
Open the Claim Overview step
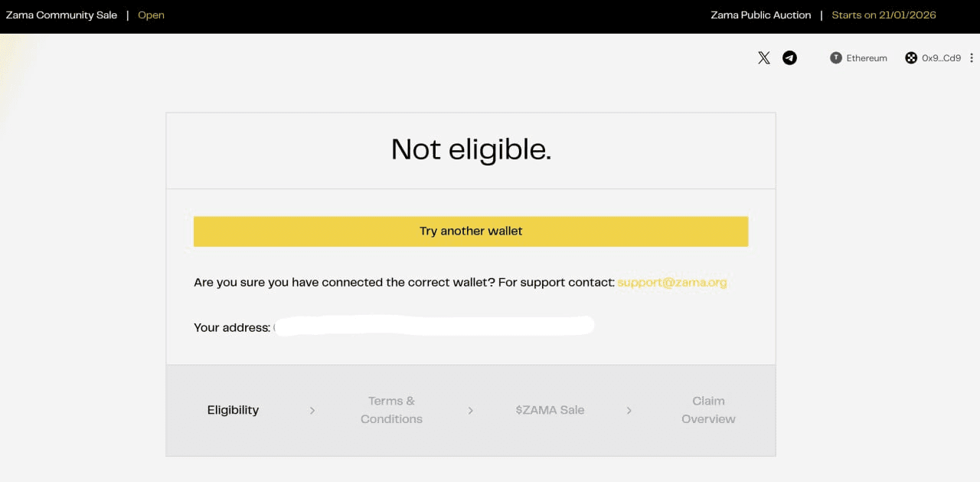tap(708, 410)
